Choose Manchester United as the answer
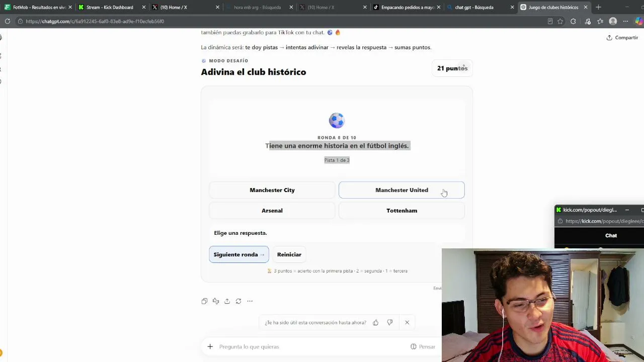The width and height of the screenshot is (644, 362). point(401,190)
